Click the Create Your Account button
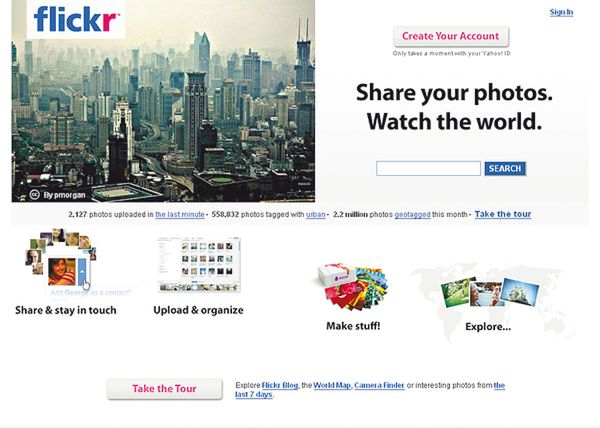This screenshot has width=600, height=428. 451,36
